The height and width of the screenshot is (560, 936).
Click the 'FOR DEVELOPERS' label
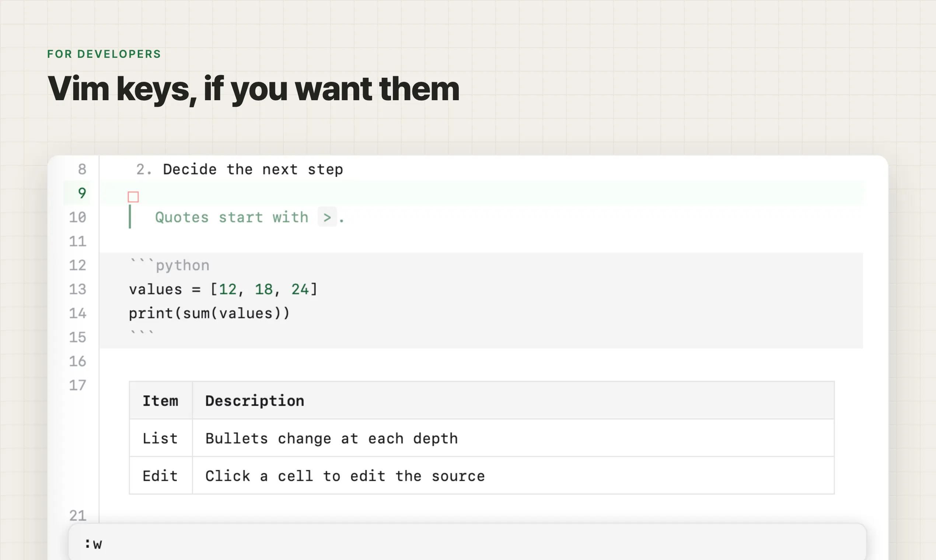104,54
